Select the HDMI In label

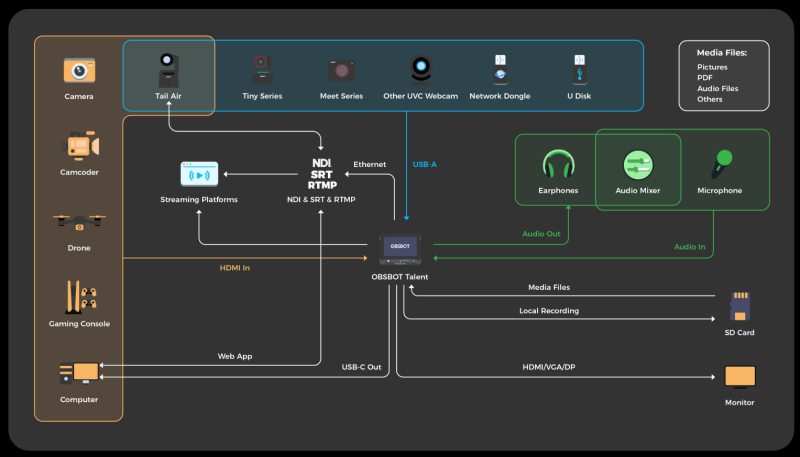click(x=235, y=268)
